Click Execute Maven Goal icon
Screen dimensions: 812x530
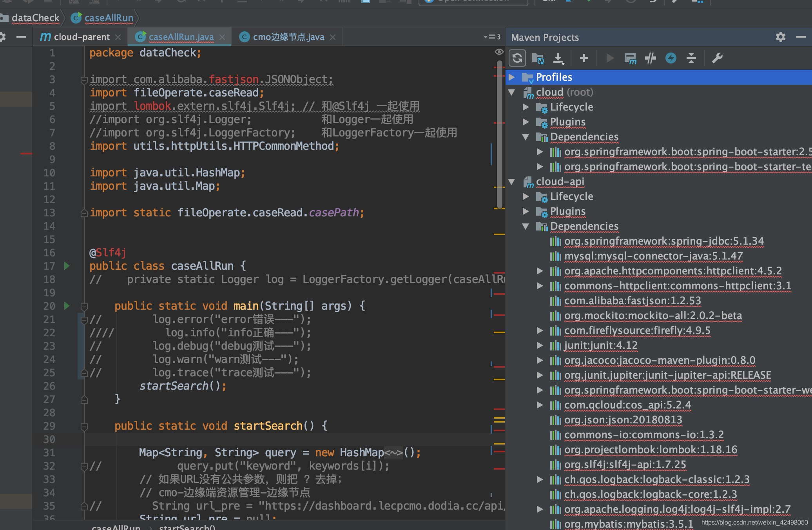pos(630,58)
